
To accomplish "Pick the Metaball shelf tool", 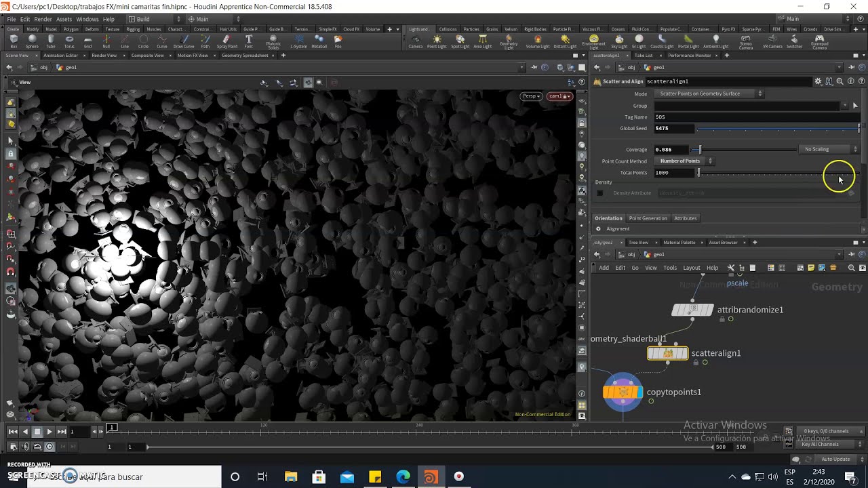I will coord(319,42).
